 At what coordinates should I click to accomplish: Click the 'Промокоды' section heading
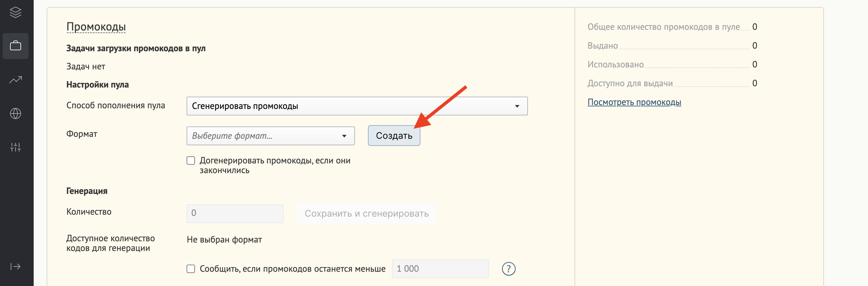[x=96, y=27]
